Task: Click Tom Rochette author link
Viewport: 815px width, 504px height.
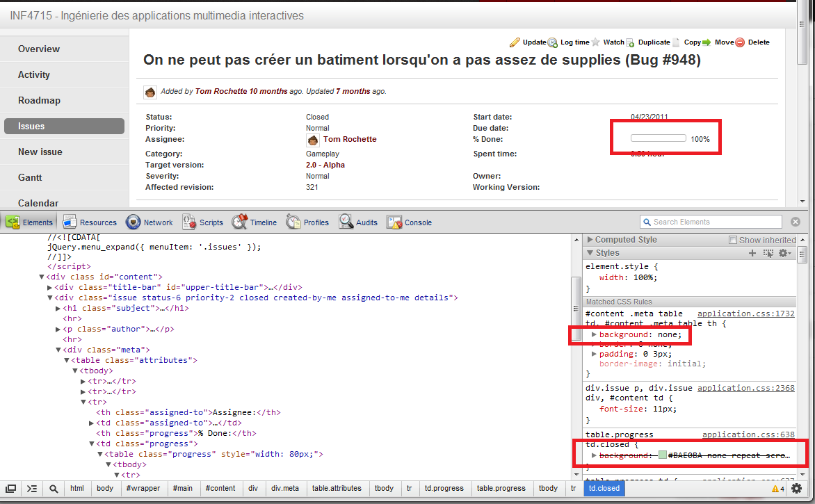Action: pos(221,92)
